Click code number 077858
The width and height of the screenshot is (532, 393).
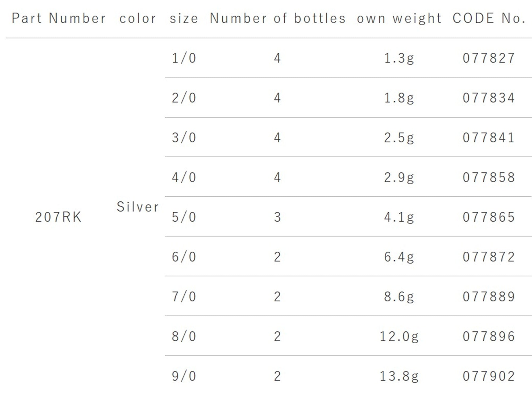(489, 177)
